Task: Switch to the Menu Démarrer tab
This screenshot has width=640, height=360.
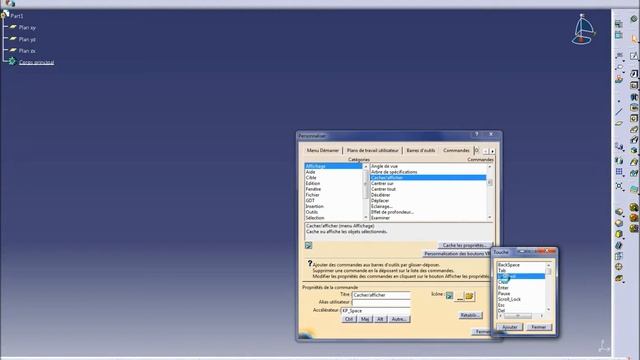Action: pyautogui.click(x=322, y=151)
